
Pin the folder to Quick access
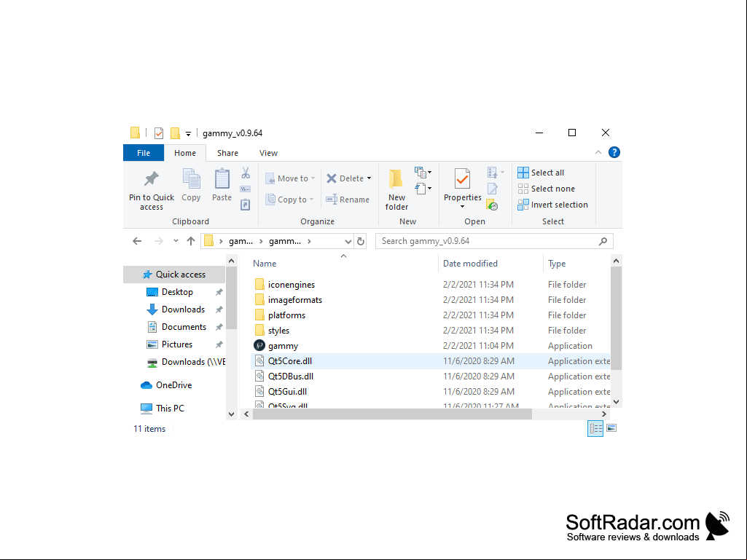click(x=152, y=189)
